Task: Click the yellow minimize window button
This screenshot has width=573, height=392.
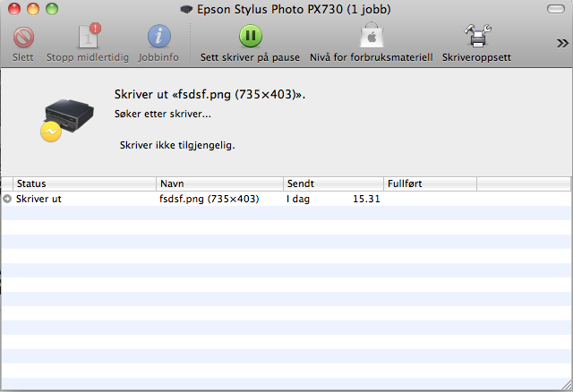Action: pos(33,9)
